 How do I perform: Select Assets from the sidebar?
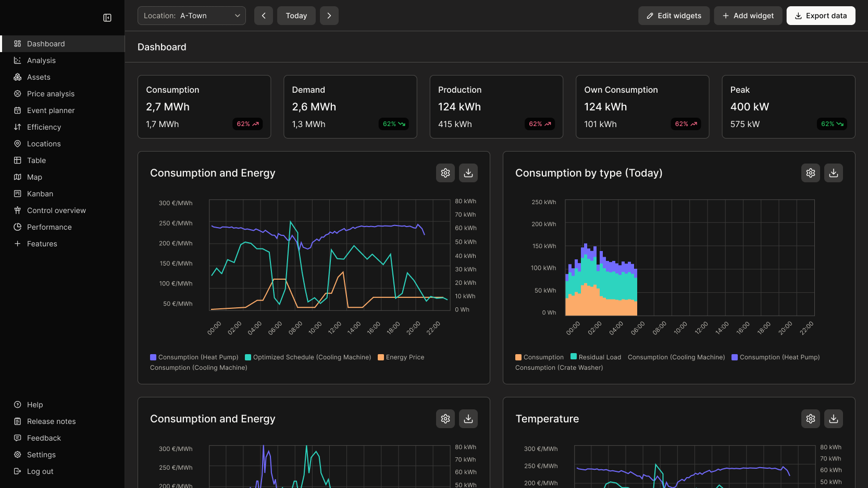[x=39, y=77]
